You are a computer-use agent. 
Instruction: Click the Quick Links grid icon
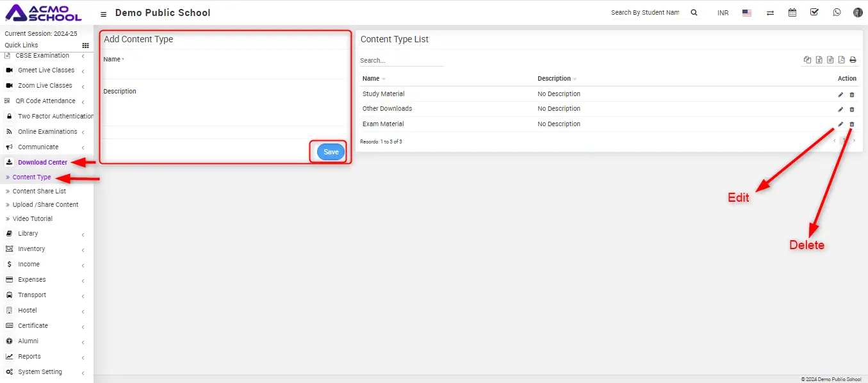[85, 45]
